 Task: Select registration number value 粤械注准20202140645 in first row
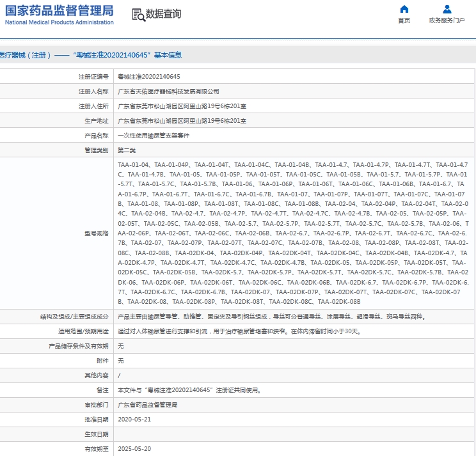pos(148,77)
